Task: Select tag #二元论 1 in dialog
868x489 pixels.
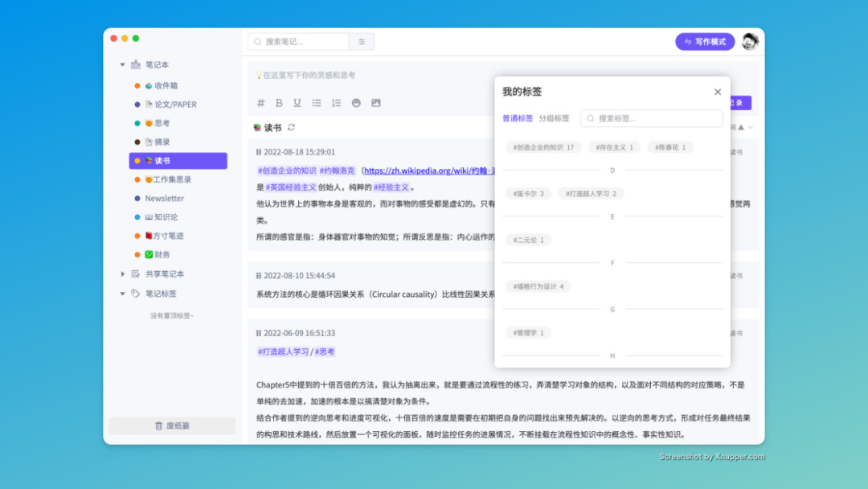Action: 528,240
